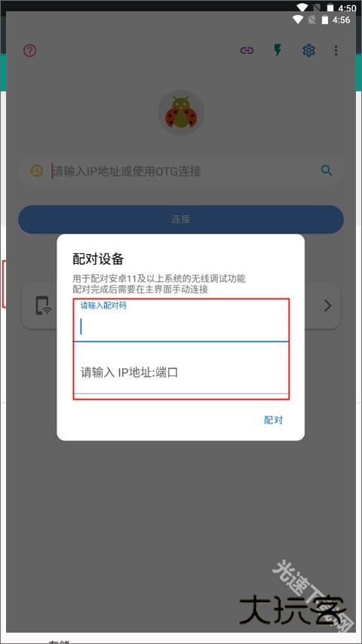Screen dimensions: 362x644
Task: Tap the phone with Wi-Fi device icon
Action: coord(43,306)
